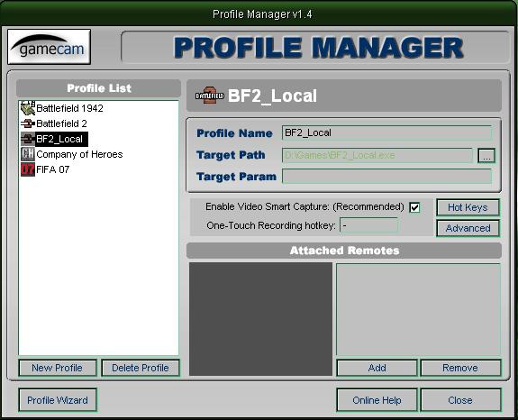
Task: Click the dark attached remotes preview pane
Action: [x=260, y=319]
